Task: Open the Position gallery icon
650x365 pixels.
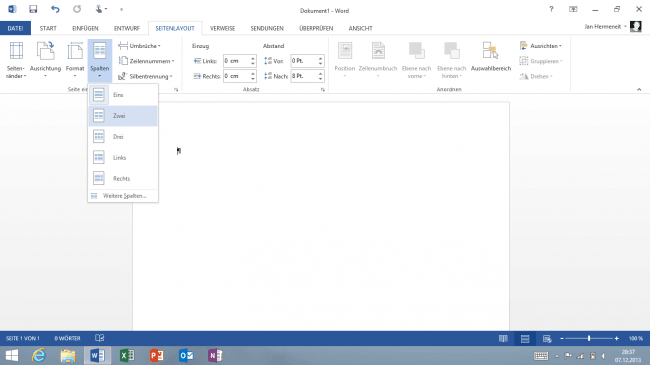Action: [345, 60]
